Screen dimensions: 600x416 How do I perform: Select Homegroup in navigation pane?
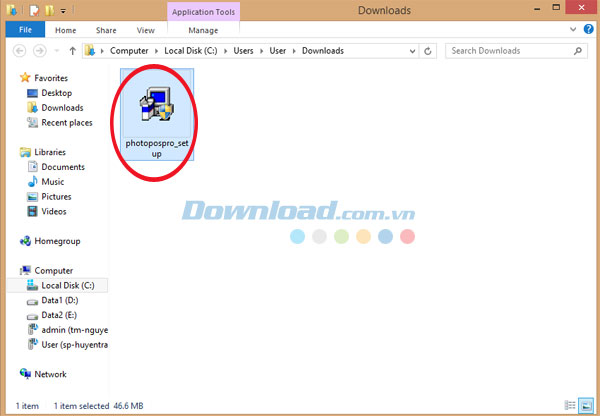[x=57, y=241]
